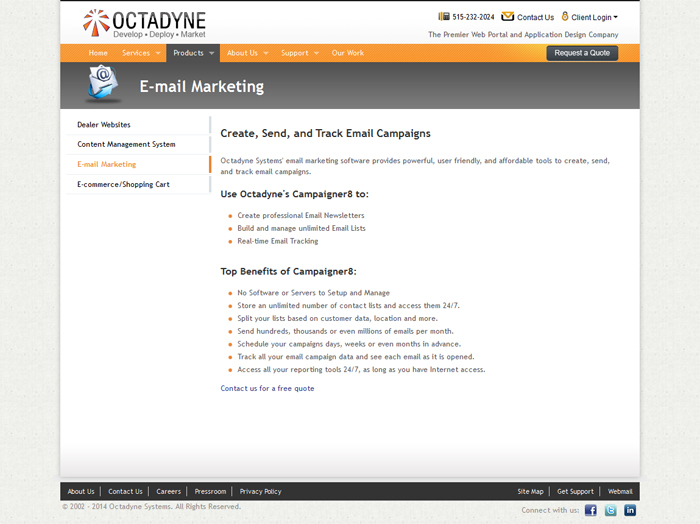Open the Our Work menu item

point(348,53)
